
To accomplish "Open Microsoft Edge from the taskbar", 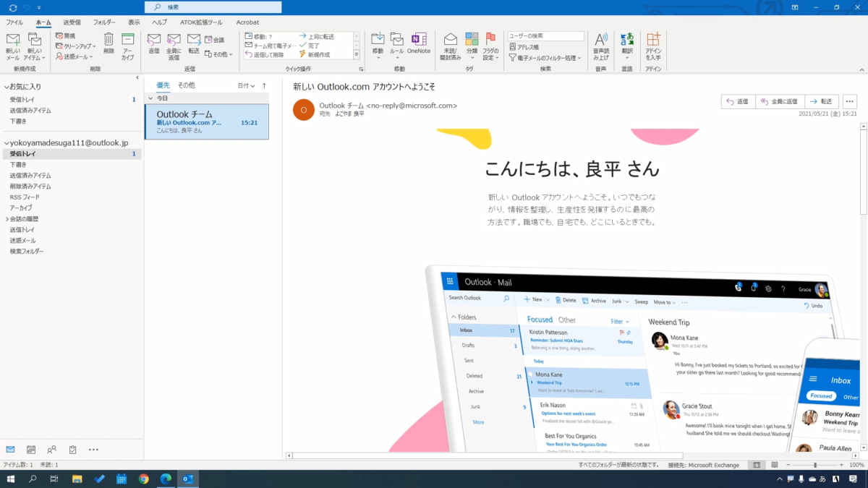I will (166, 479).
